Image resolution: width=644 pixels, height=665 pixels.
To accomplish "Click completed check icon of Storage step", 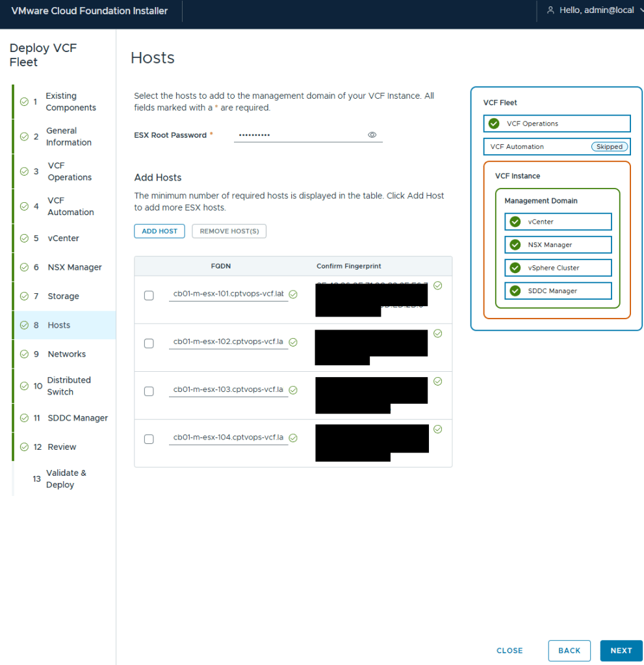I will pyautogui.click(x=24, y=296).
